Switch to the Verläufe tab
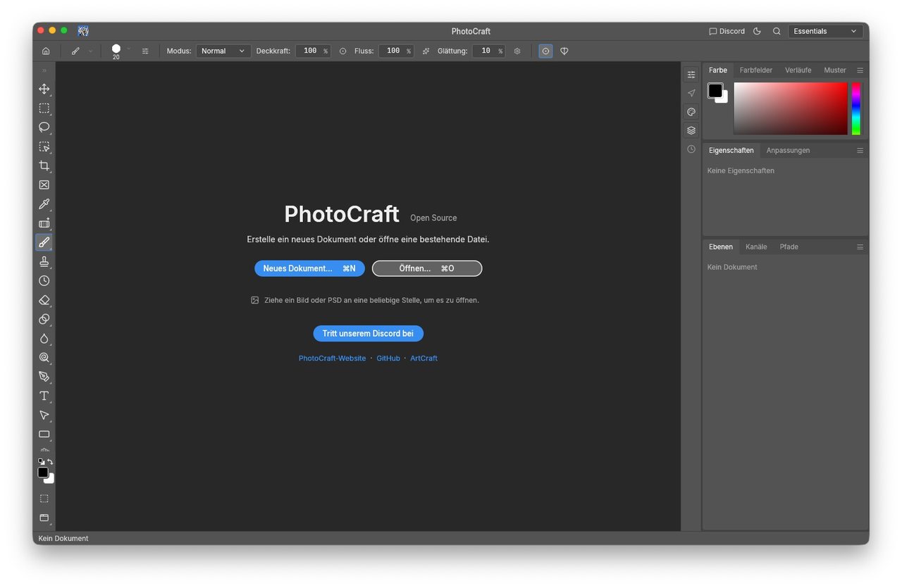The width and height of the screenshot is (902, 588). 798,70
